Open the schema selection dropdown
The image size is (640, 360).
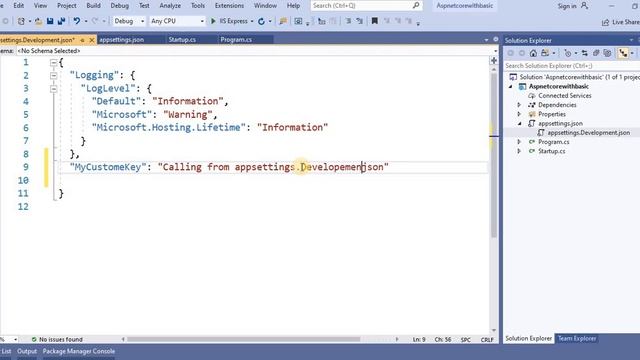tap(496, 51)
